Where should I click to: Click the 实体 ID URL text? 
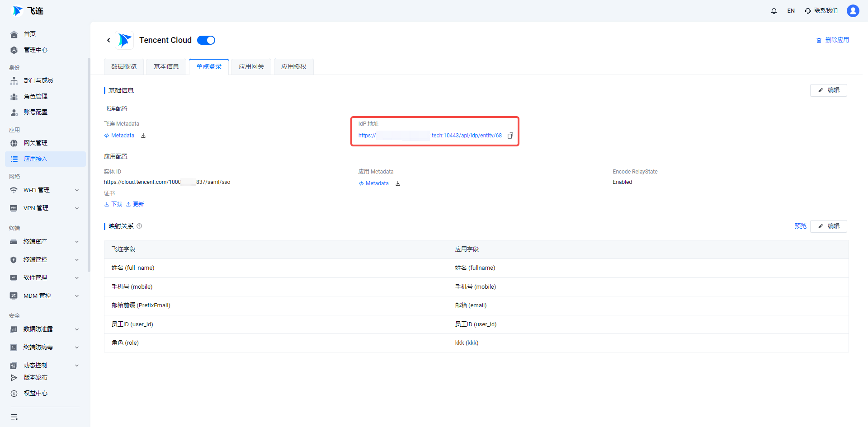[167, 182]
